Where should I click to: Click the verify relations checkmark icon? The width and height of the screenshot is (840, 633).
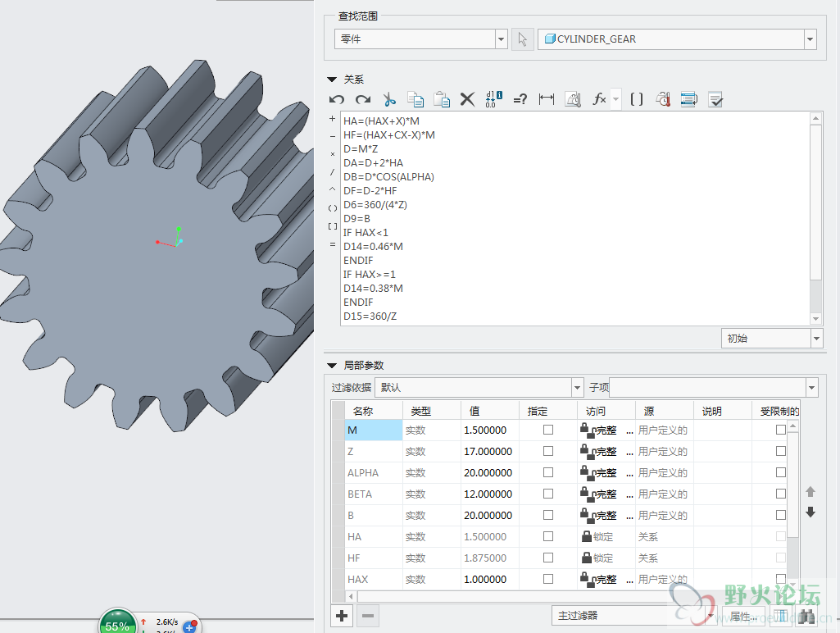click(x=715, y=99)
